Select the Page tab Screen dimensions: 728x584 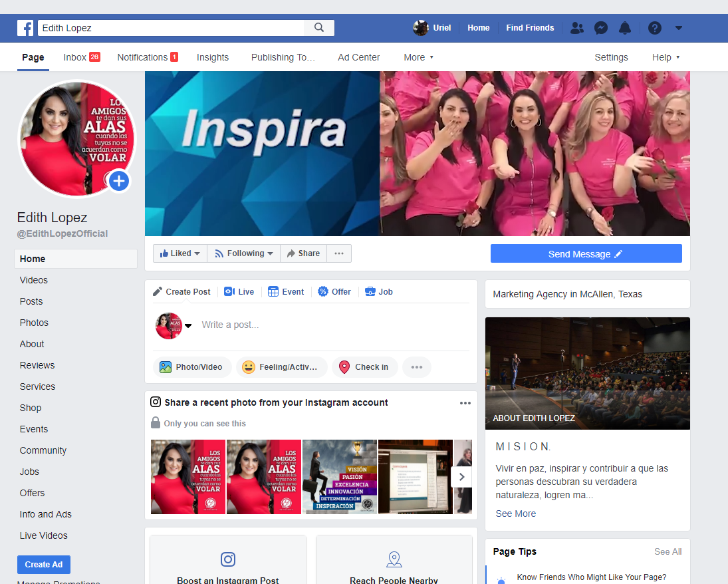coord(33,57)
